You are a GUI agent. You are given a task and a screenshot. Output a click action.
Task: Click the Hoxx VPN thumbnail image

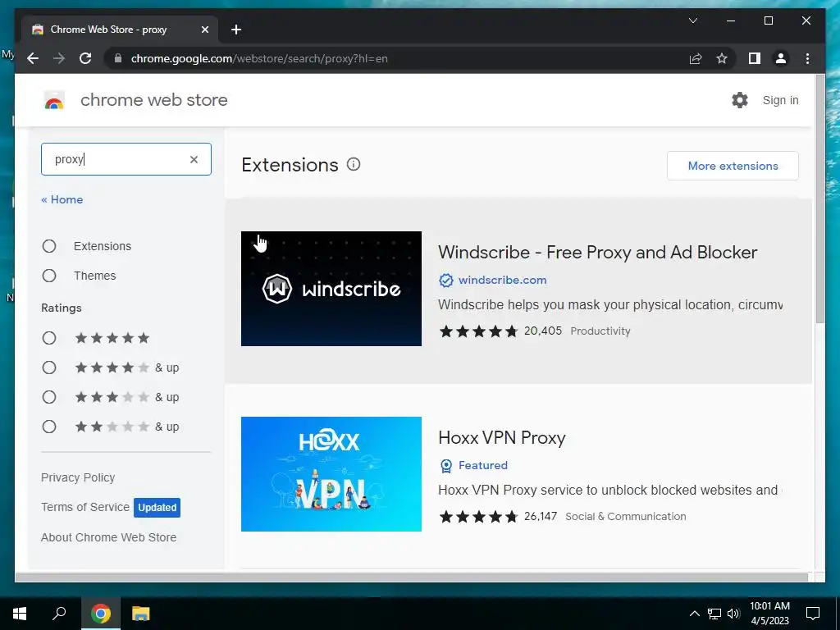click(x=331, y=474)
